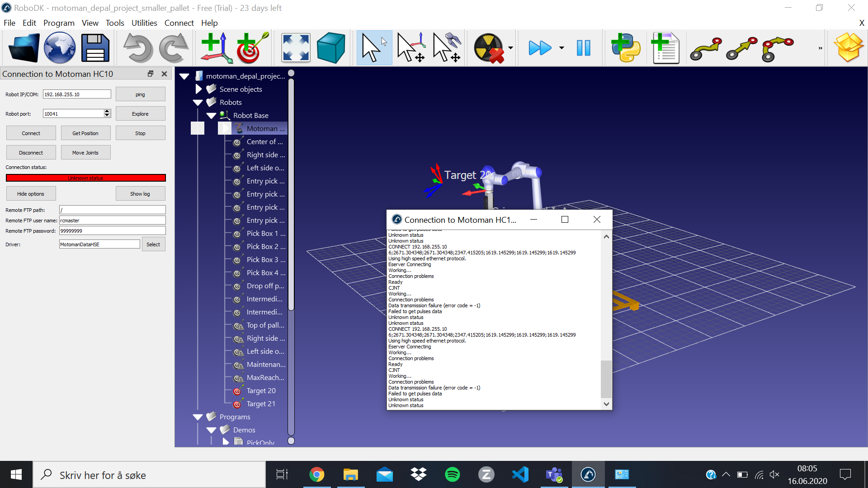The height and width of the screenshot is (488, 868).
Task: Open the Connect menu
Action: [179, 23]
